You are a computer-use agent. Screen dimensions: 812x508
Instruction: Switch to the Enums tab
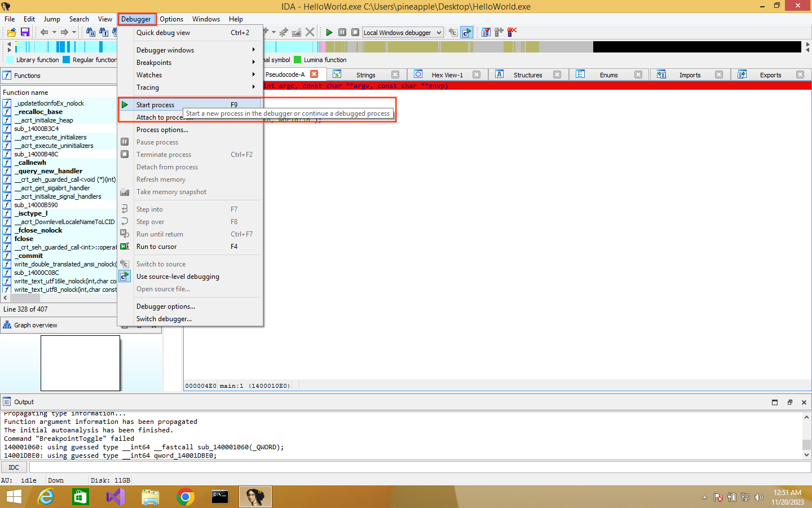[608, 75]
